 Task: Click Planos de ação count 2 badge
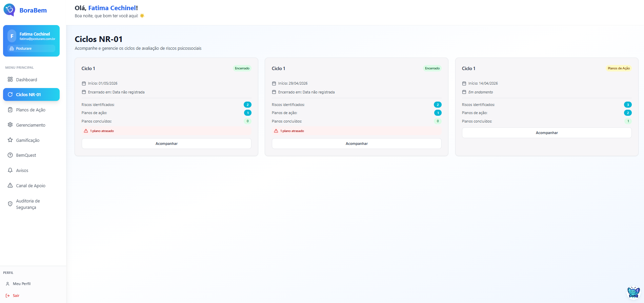pyautogui.click(x=628, y=113)
